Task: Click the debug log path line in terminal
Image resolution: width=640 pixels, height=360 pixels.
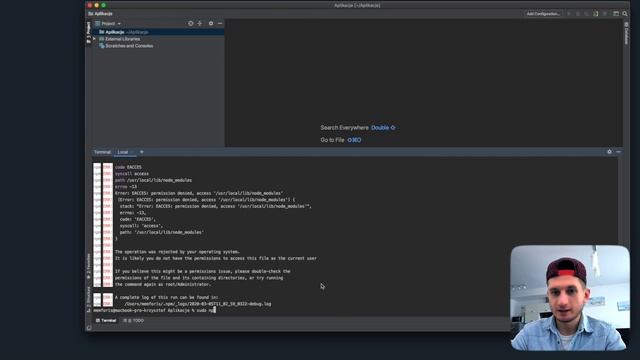Action: click(198, 304)
